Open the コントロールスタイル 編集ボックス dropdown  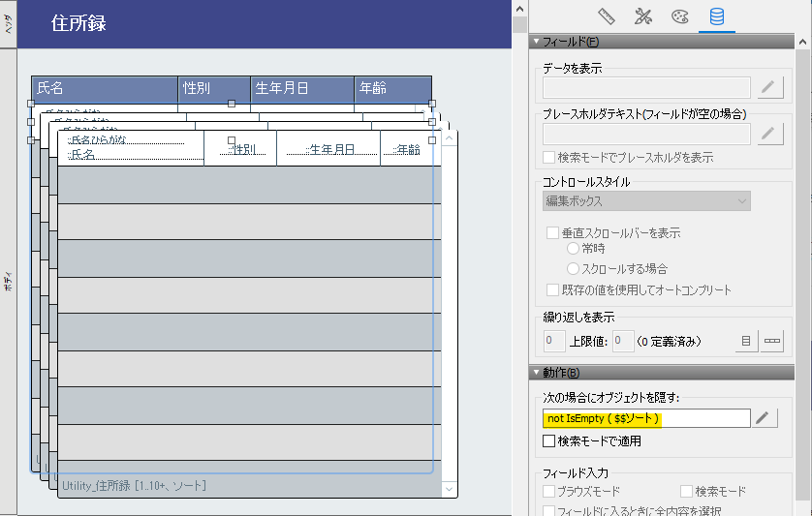pyautogui.click(x=646, y=200)
